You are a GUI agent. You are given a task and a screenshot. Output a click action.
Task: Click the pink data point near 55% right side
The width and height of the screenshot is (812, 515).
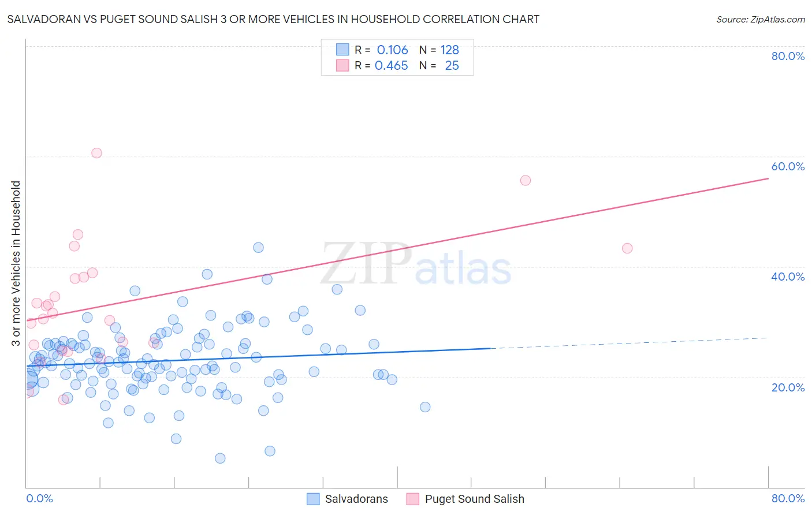(525, 180)
